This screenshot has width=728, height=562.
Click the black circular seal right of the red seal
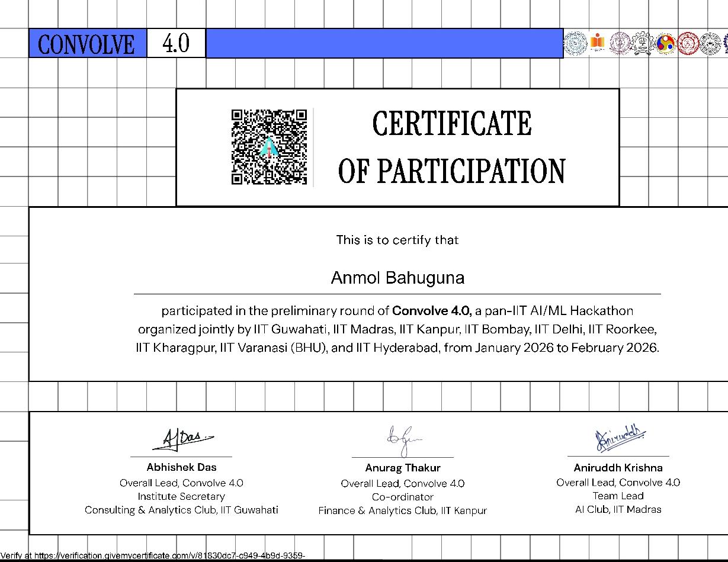710,43
